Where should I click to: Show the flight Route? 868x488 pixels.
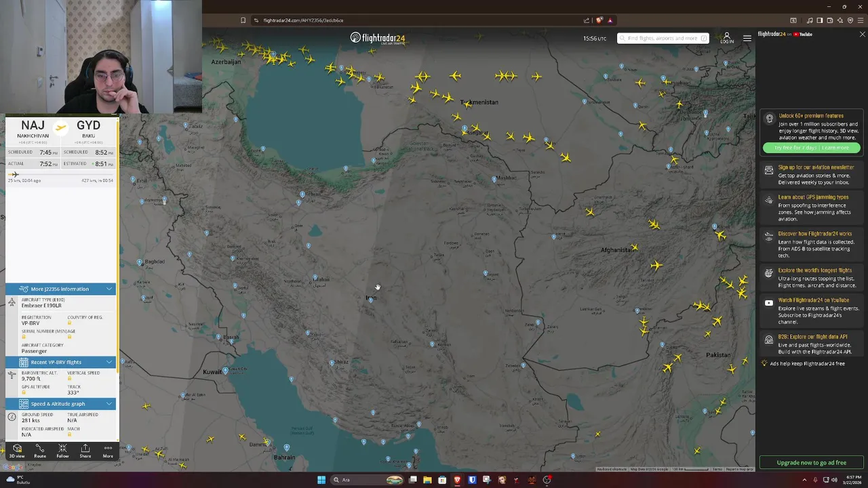40,451
